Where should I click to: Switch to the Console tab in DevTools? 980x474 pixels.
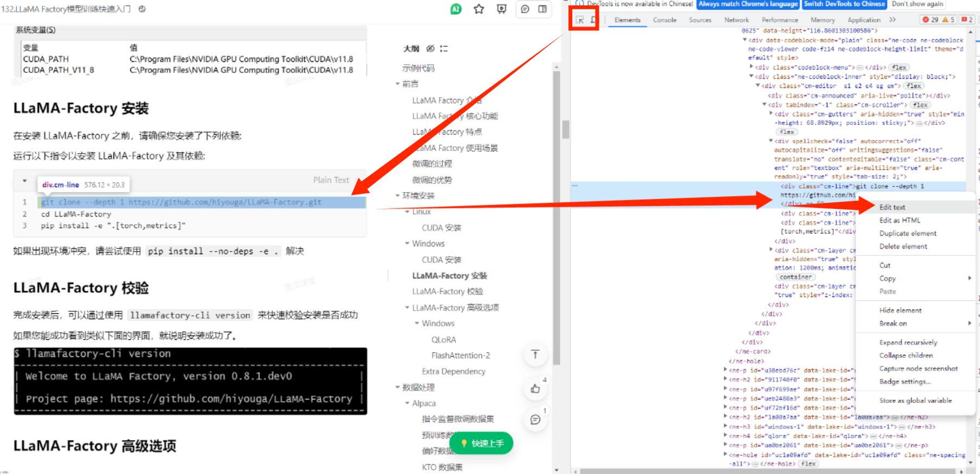point(665,20)
